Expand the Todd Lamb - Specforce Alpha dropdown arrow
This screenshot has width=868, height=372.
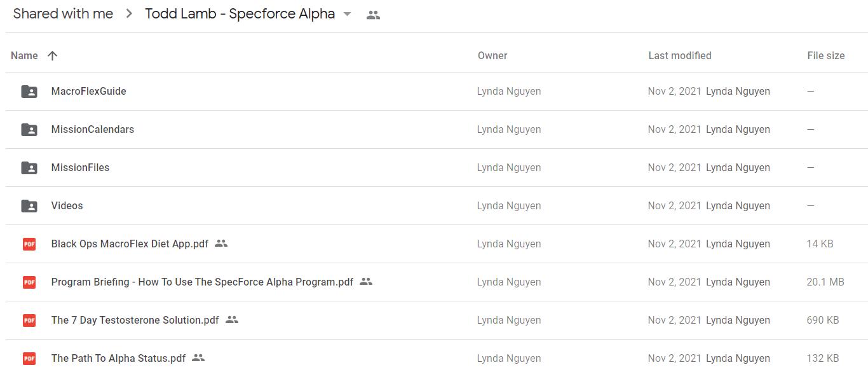(347, 14)
